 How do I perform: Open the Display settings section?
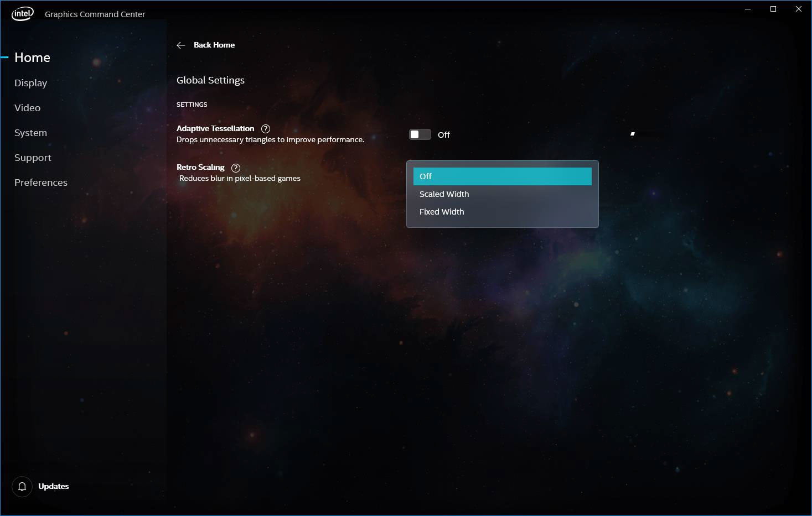(30, 83)
